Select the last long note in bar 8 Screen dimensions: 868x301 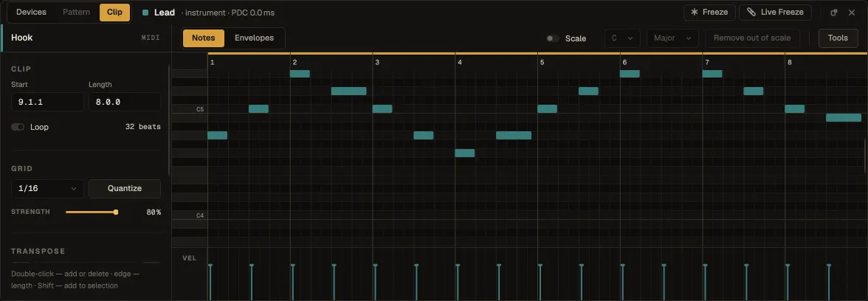pos(844,118)
